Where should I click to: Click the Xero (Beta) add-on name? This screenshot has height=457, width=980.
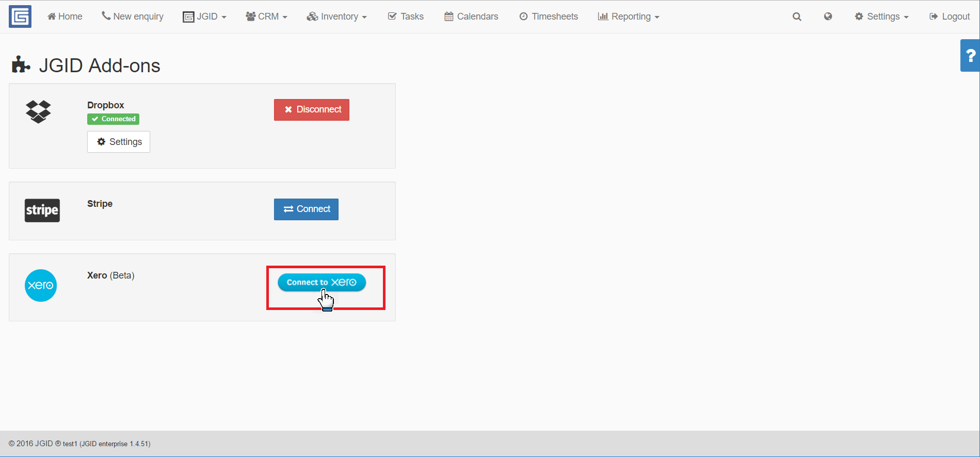(x=111, y=275)
